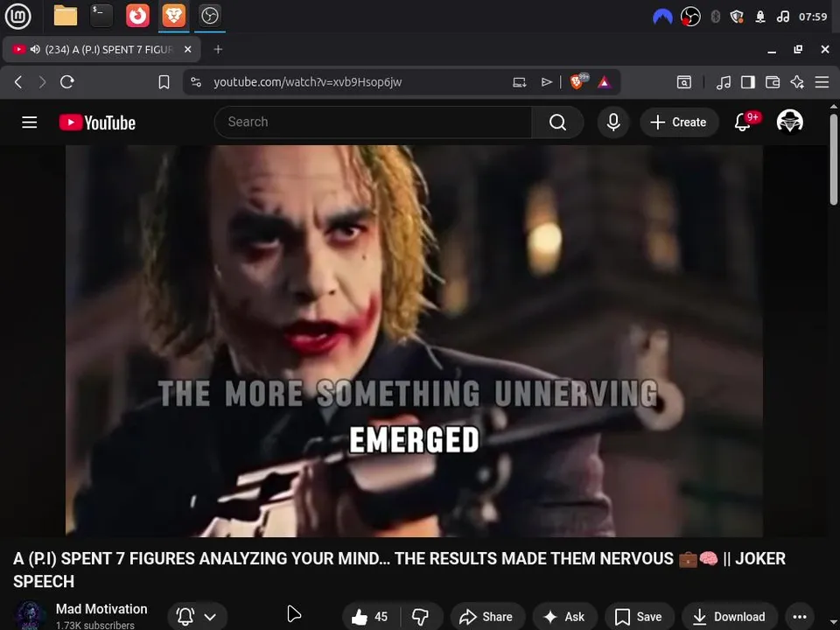Image resolution: width=840 pixels, height=630 pixels.
Task: Click the blue VPN tray icon
Action: 662,17
